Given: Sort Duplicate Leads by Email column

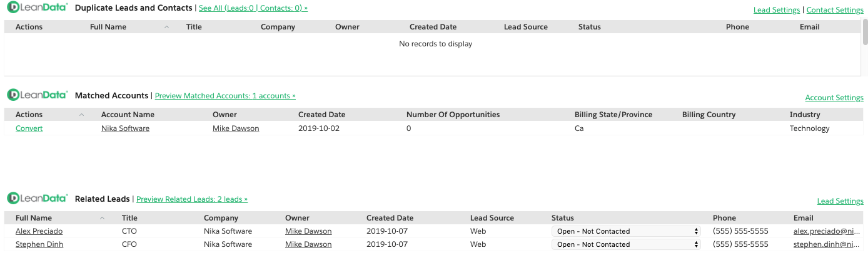Looking at the screenshot, I should [810, 27].
